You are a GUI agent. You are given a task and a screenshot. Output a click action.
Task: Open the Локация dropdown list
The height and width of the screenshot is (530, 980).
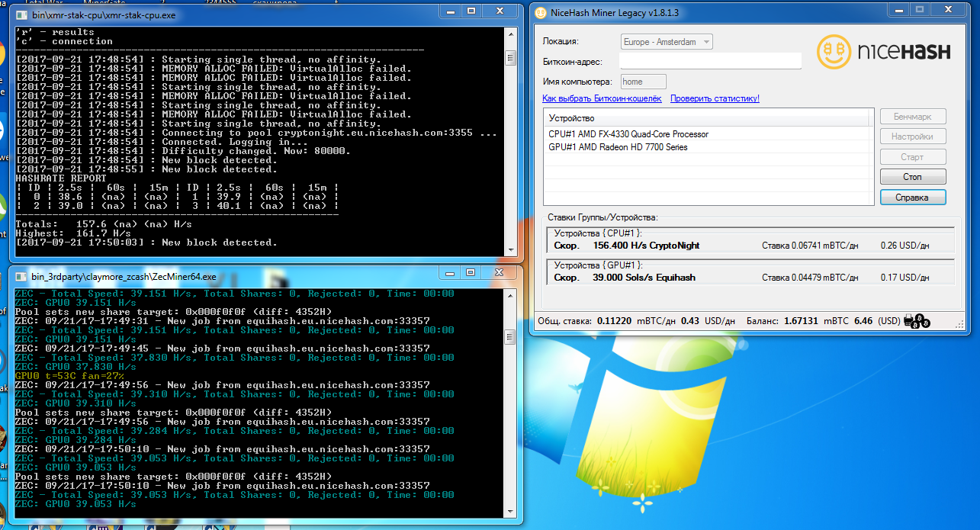pyautogui.click(x=667, y=41)
